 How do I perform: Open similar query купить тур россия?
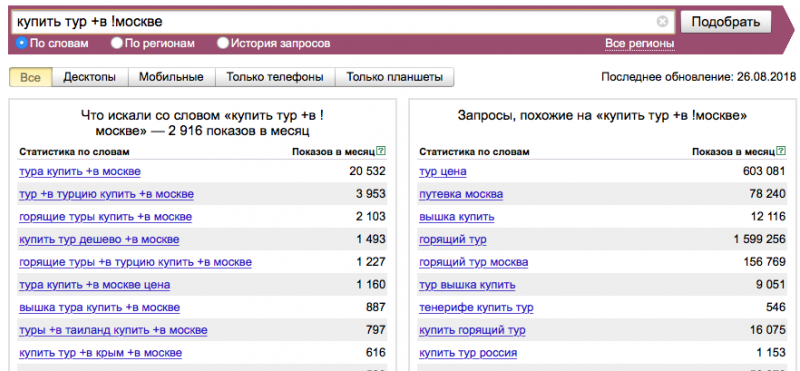click(x=468, y=353)
